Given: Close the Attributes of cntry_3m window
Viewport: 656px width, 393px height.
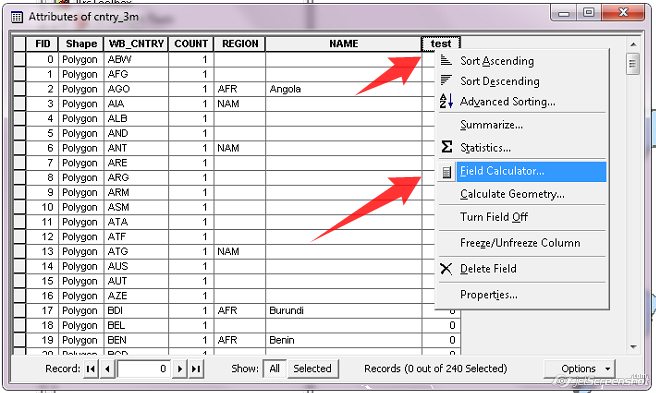Looking at the screenshot, I should tap(623, 13).
